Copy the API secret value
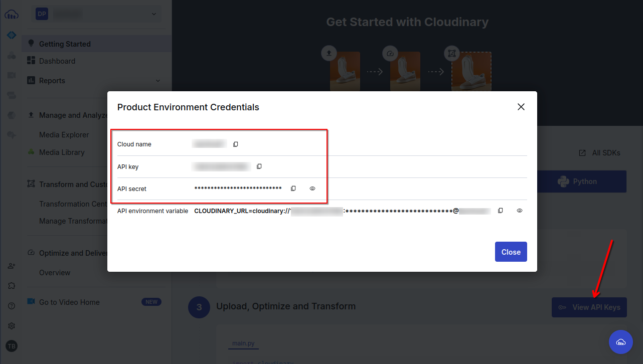The width and height of the screenshot is (643, 364). pyautogui.click(x=293, y=189)
